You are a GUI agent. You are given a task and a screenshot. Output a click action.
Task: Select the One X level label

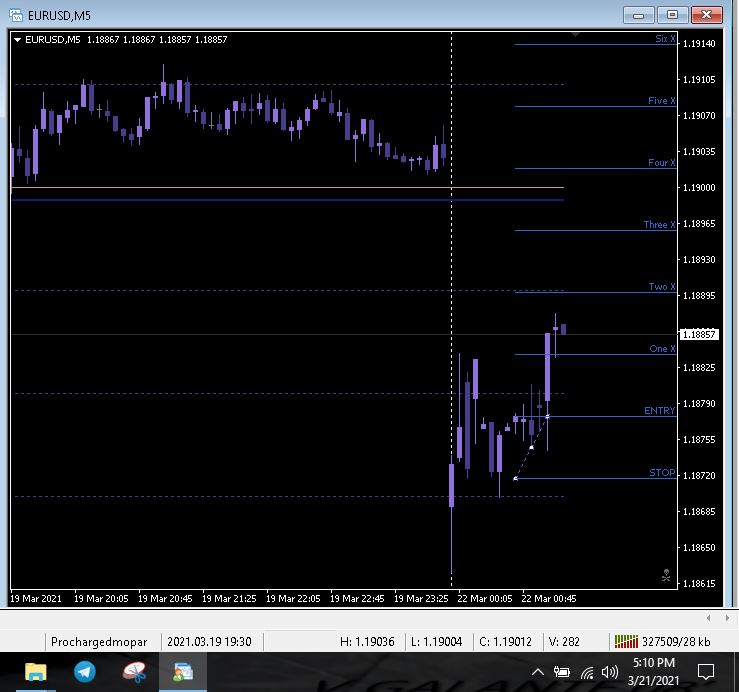[662, 349]
